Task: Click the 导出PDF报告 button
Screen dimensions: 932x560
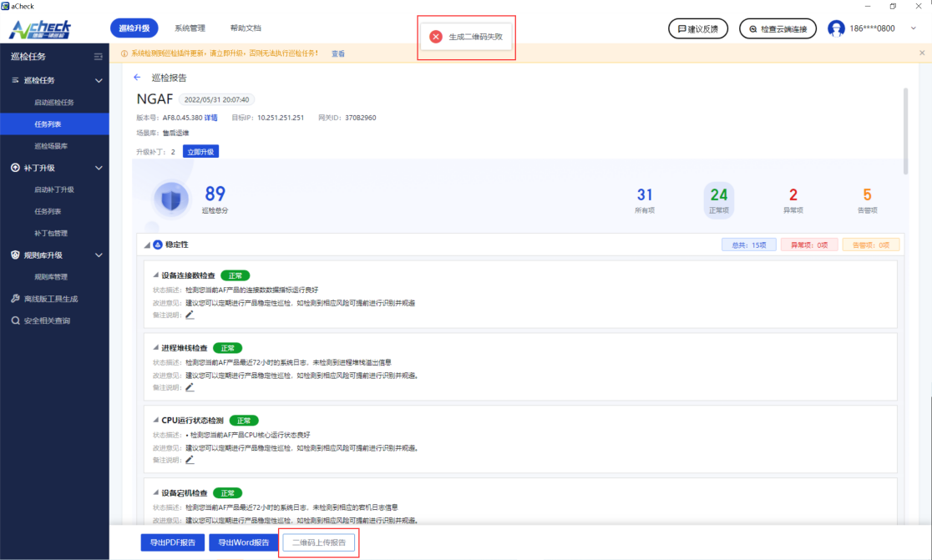Action: click(x=173, y=542)
